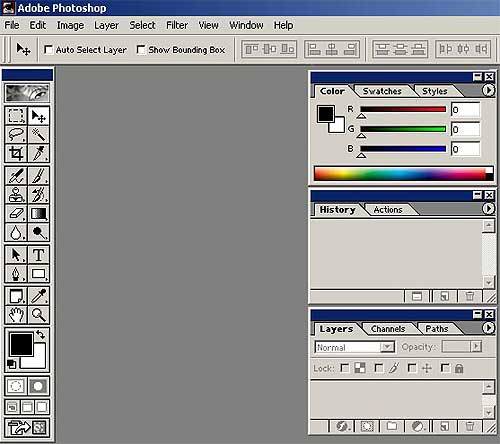This screenshot has height=444, width=500.
Task: Select the History Brush tool
Action: pyautogui.click(x=38, y=194)
